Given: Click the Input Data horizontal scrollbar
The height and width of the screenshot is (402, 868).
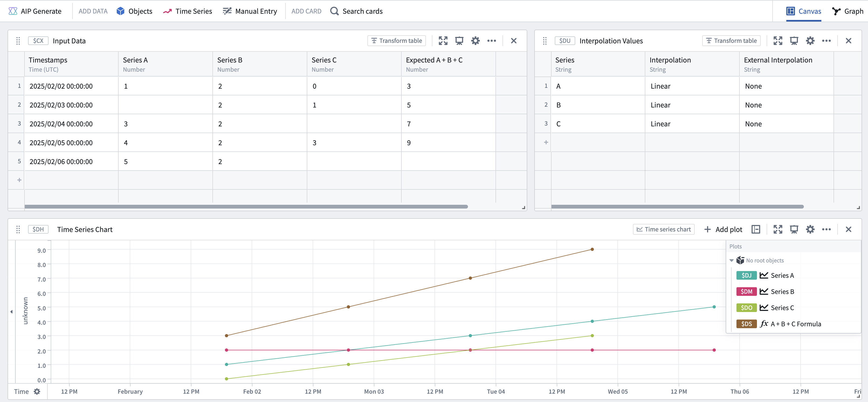Looking at the screenshot, I should (246, 207).
